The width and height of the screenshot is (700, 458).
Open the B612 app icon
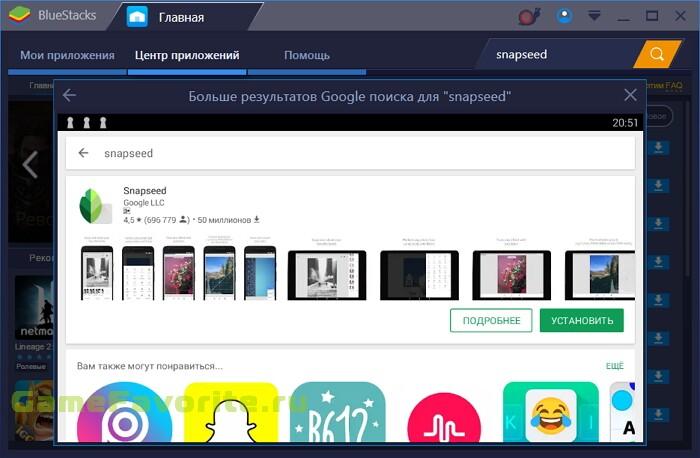(338, 412)
